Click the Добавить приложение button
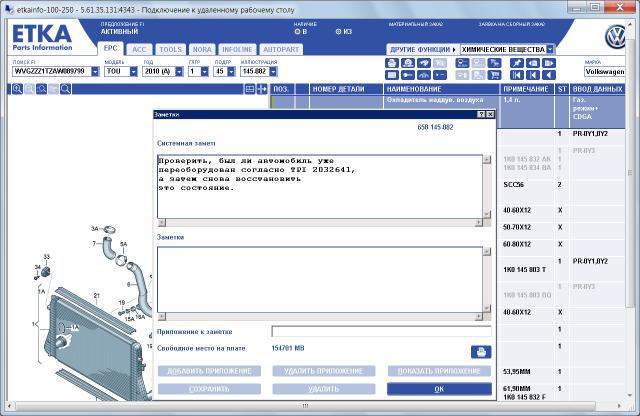Screen dimensions: 640x416 click(209, 371)
